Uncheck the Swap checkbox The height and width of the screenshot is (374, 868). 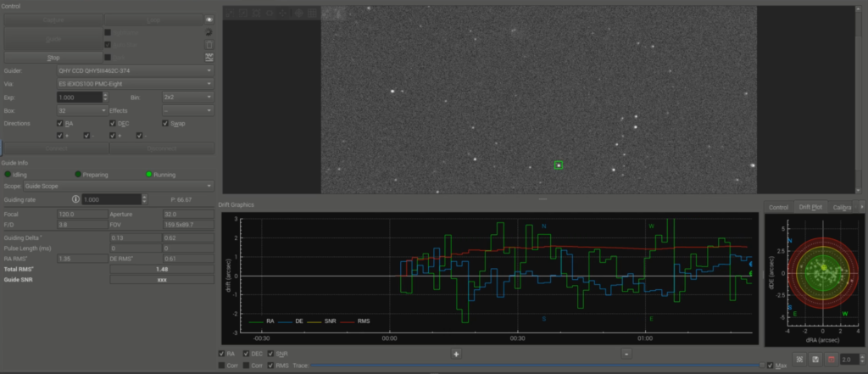pos(165,124)
